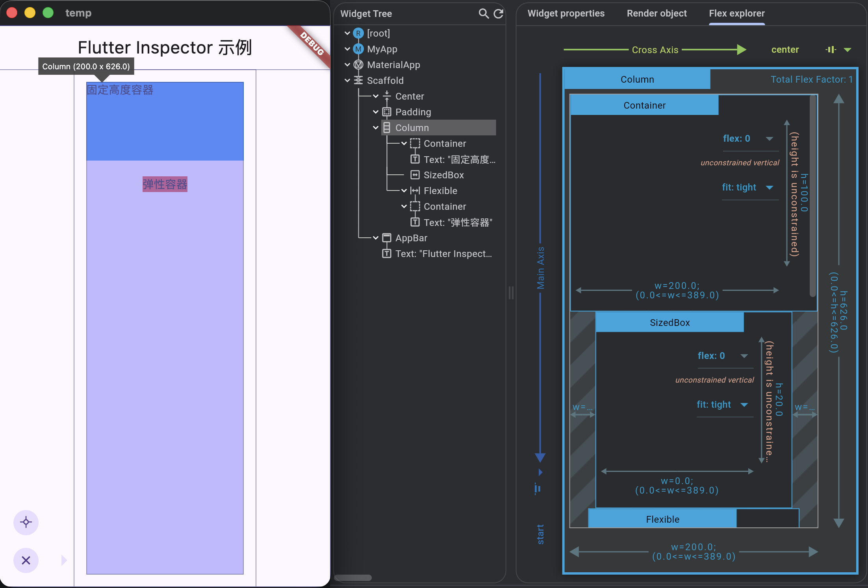868x588 pixels.
Task: Refresh the widget tree
Action: tap(499, 14)
